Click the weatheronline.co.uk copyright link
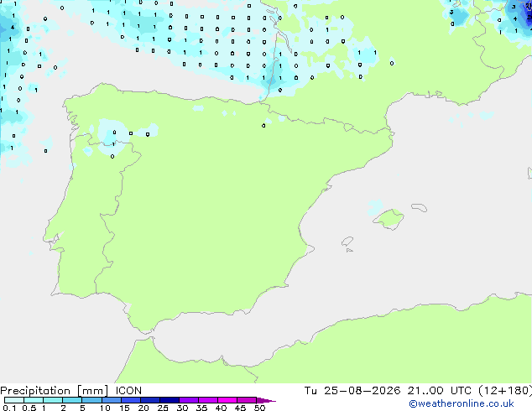The image size is (532, 411). coord(462,403)
